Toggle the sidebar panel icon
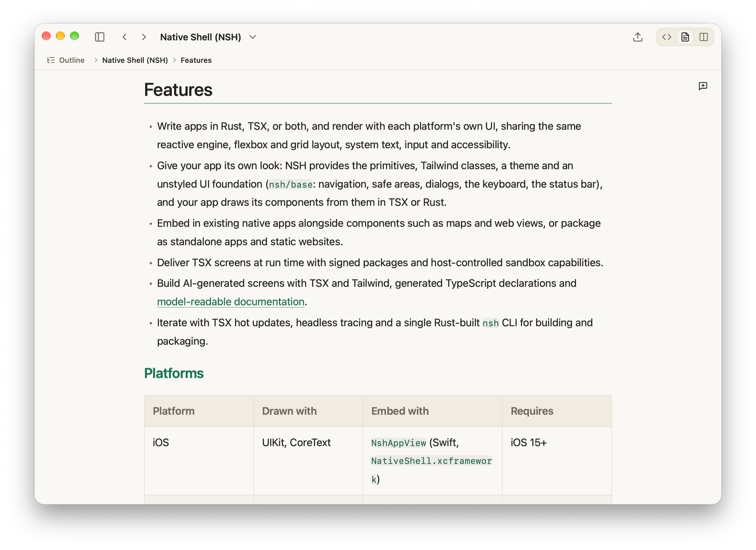The height and width of the screenshot is (550, 756). tap(100, 37)
